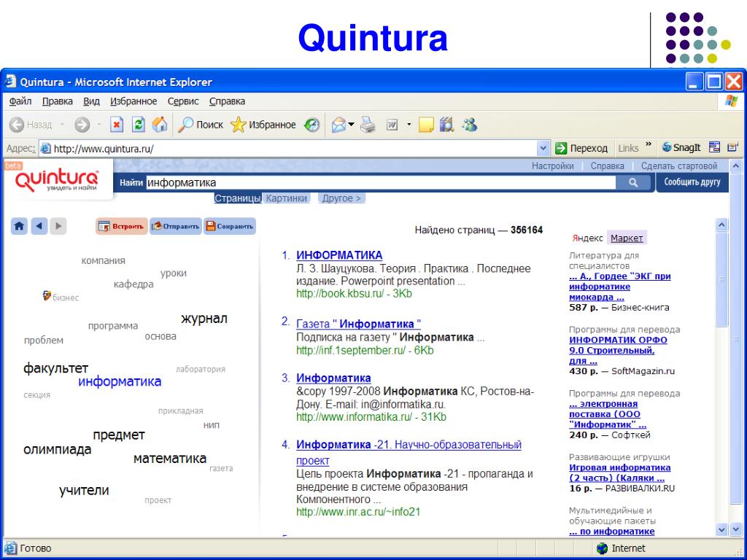The image size is (747, 560).
Task: Open the Правка menu
Action: pos(57,101)
